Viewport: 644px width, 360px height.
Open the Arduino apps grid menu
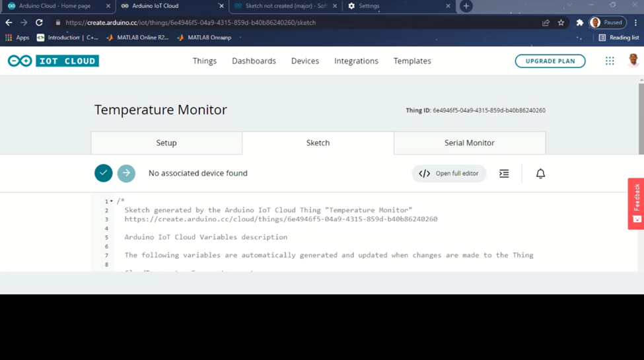pyautogui.click(x=610, y=61)
